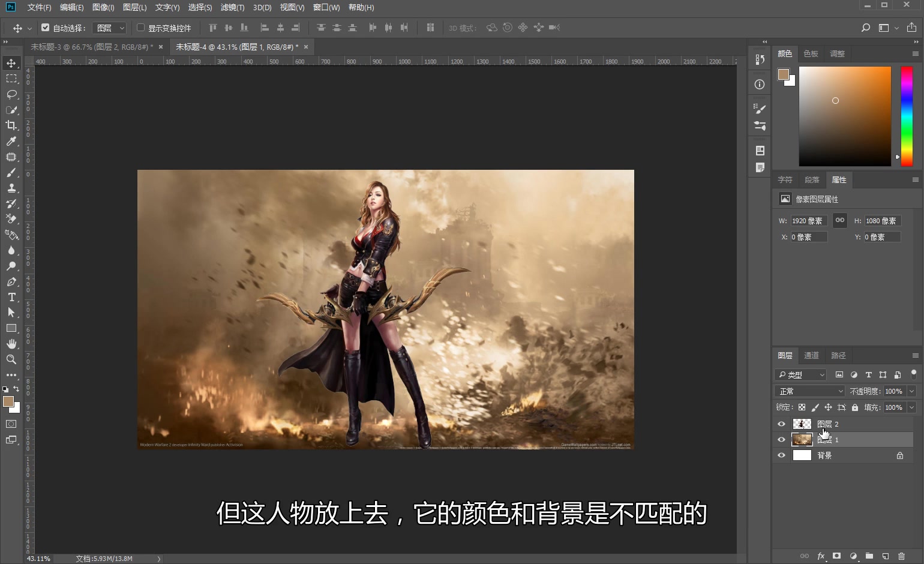Select the Move tool
Image resolution: width=924 pixels, height=564 pixels.
pyautogui.click(x=11, y=63)
